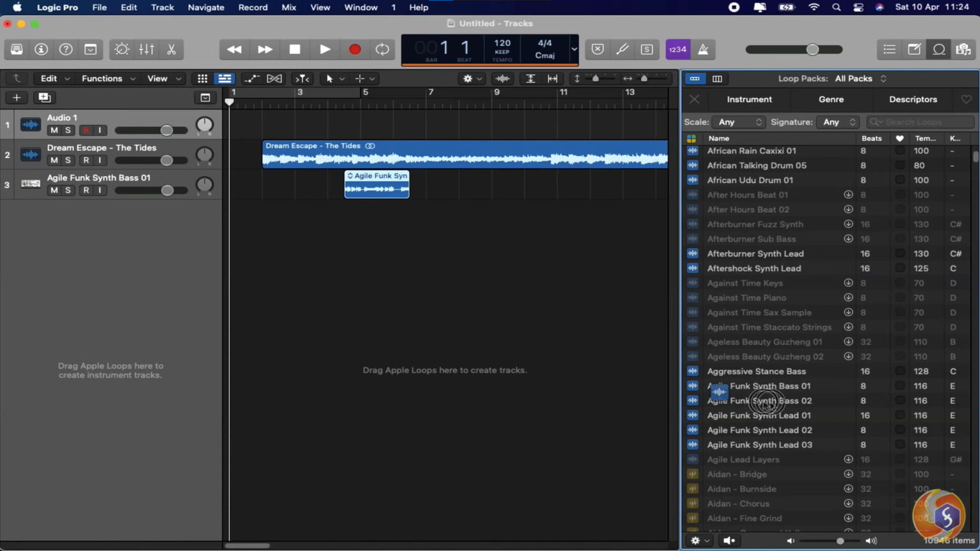Open the Navigate menu

coord(205,7)
